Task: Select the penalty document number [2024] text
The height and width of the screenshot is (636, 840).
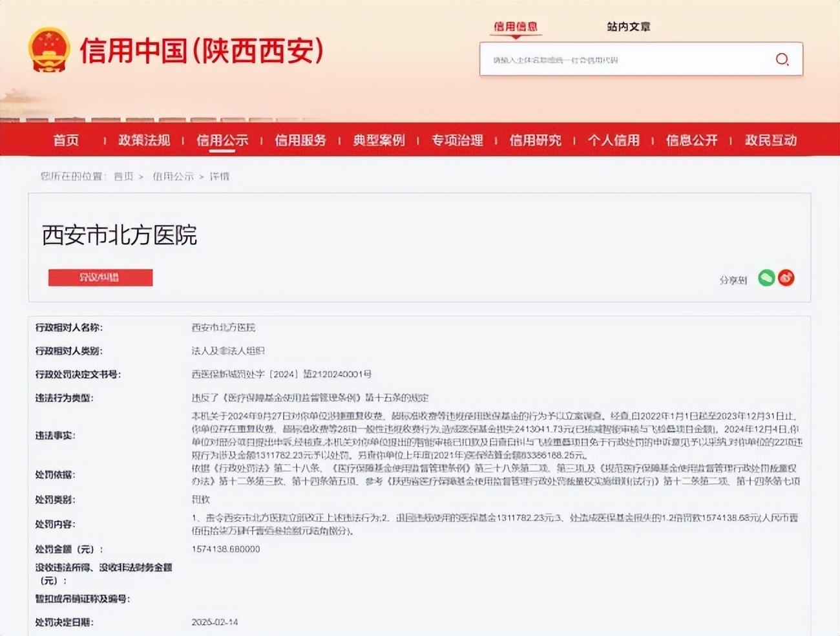Action: [x=282, y=374]
